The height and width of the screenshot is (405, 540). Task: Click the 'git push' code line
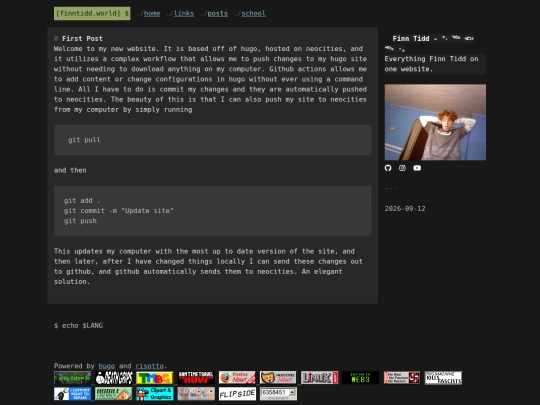click(80, 221)
